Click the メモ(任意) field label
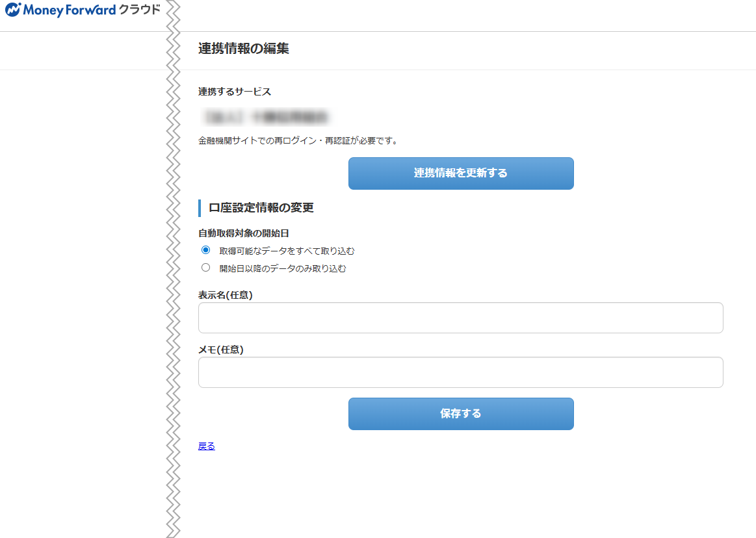Image resolution: width=756 pixels, height=538 pixels. tap(220, 350)
